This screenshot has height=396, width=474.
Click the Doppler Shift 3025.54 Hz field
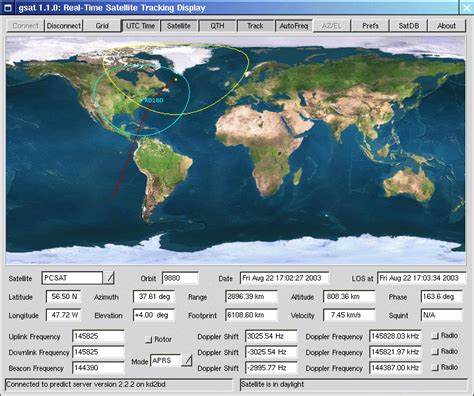point(271,336)
